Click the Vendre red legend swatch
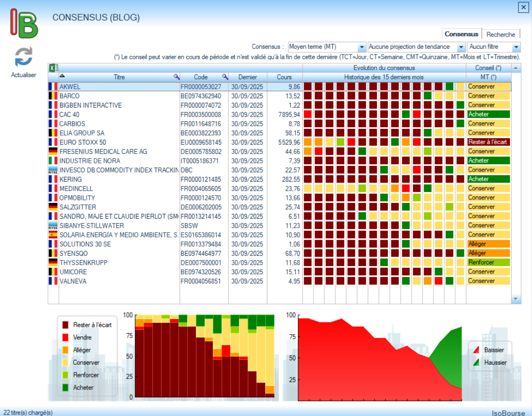 tap(65, 337)
